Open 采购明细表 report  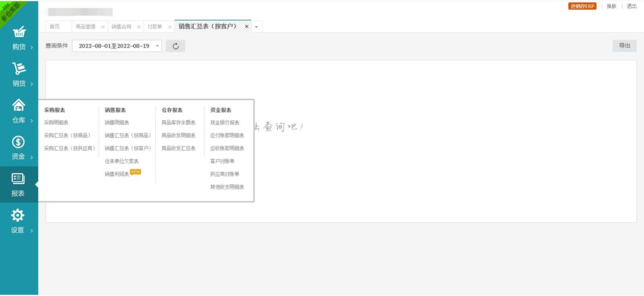click(56, 123)
